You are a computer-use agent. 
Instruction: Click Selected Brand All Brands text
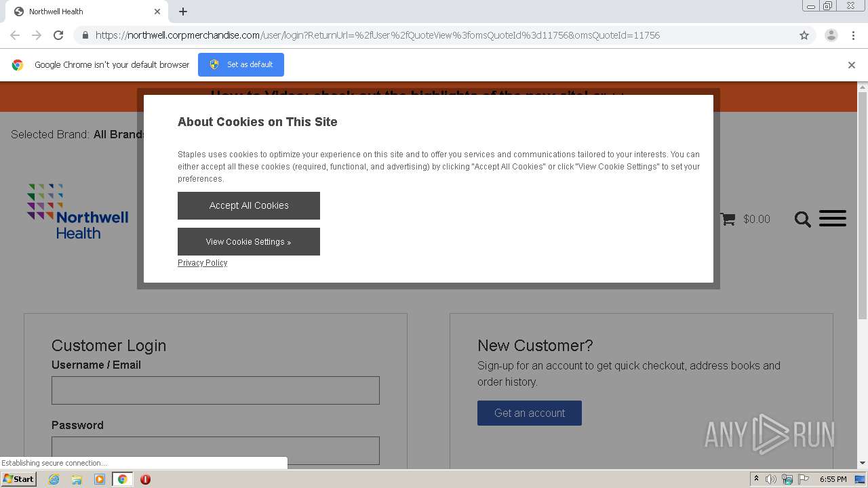click(78, 134)
